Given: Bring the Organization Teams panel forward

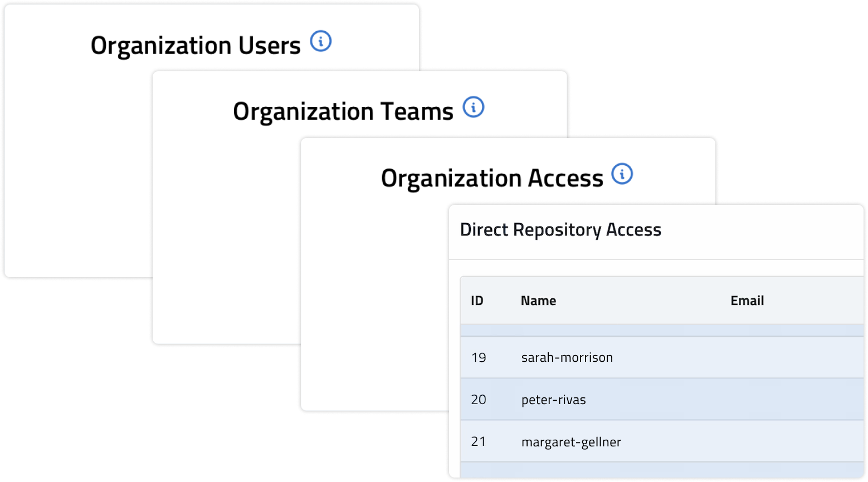Looking at the screenshot, I should tap(344, 111).
